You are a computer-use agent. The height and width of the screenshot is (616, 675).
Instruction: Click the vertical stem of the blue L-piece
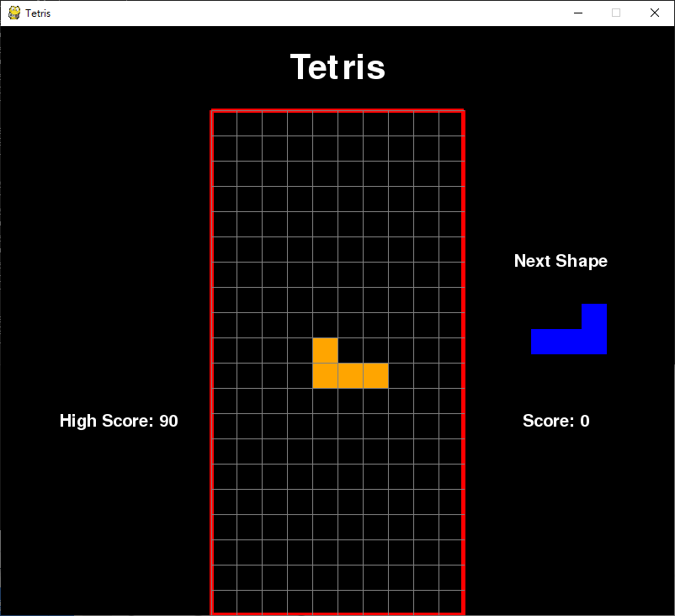pos(594,316)
